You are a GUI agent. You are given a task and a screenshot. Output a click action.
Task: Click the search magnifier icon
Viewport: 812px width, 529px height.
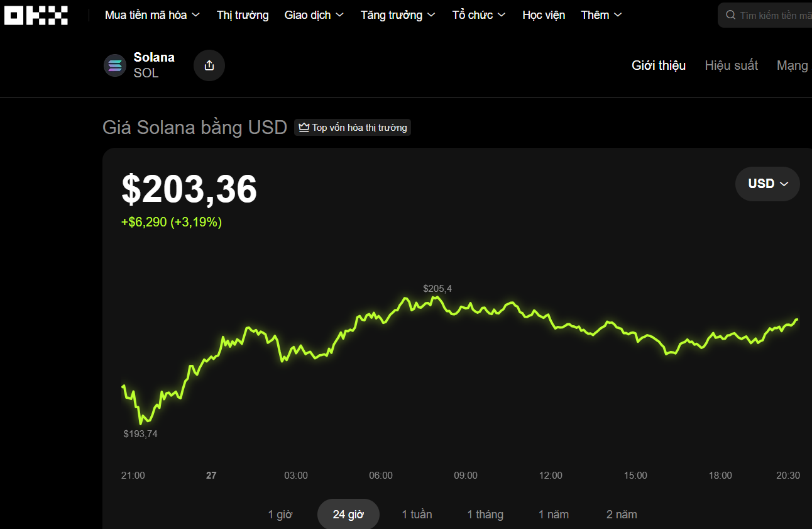[x=730, y=15]
